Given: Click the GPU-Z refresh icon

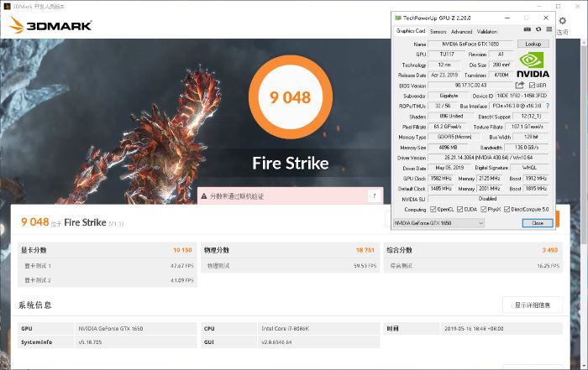Looking at the screenshot, I should coord(538,31).
